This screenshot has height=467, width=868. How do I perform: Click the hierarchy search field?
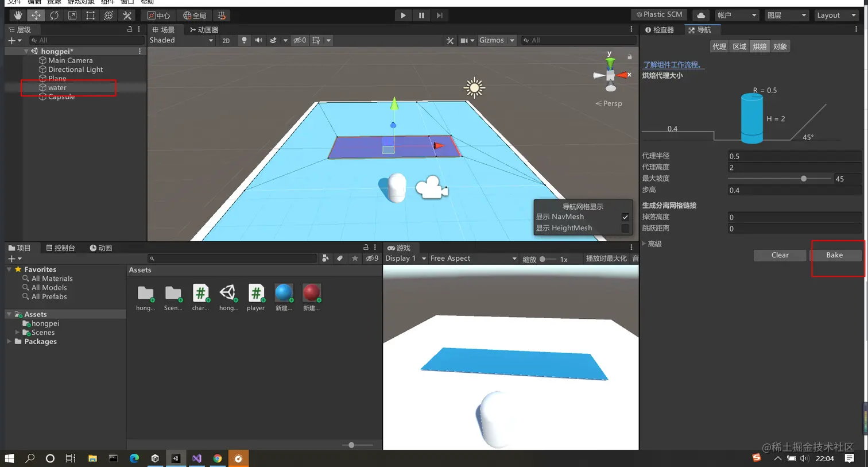point(86,40)
